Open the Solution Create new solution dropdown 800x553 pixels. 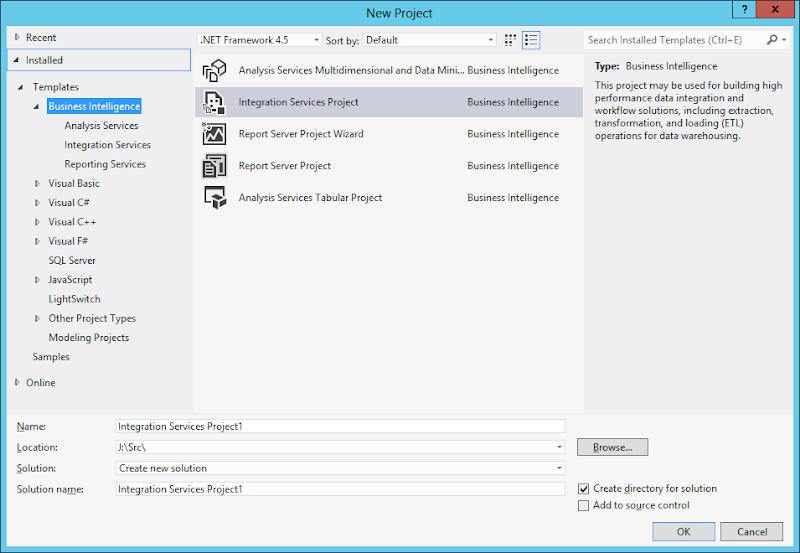tap(560, 468)
